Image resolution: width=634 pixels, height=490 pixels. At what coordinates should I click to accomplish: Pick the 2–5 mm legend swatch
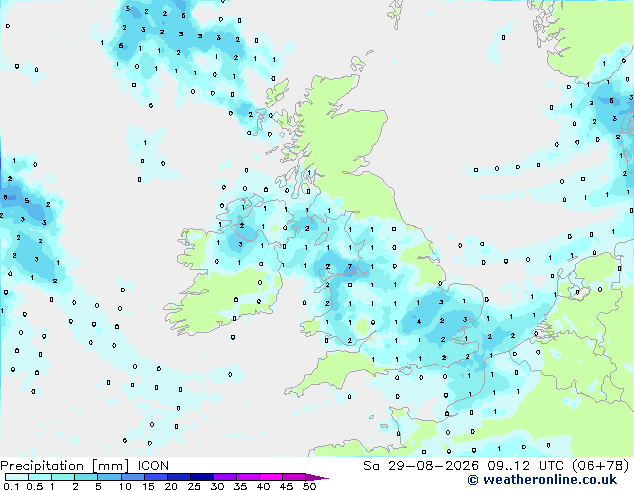(86, 477)
